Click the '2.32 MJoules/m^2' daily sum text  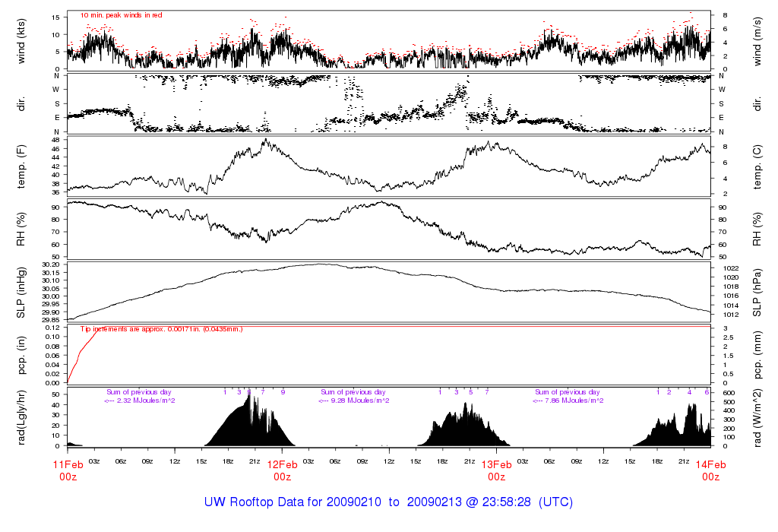click(146, 401)
